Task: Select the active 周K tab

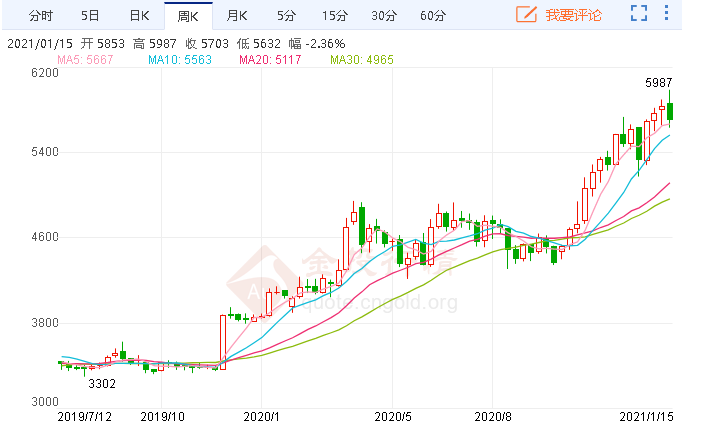Action: (189, 15)
